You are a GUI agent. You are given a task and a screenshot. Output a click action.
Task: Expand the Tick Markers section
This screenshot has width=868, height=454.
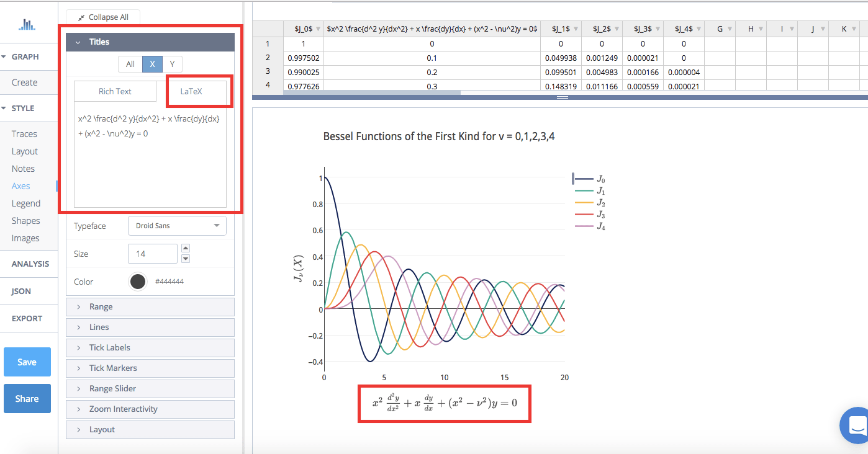[150, 368]
